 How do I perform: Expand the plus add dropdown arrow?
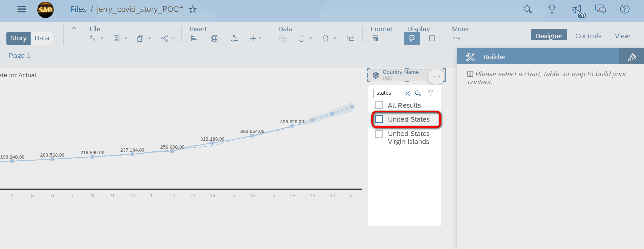click(x=261, y=38)
